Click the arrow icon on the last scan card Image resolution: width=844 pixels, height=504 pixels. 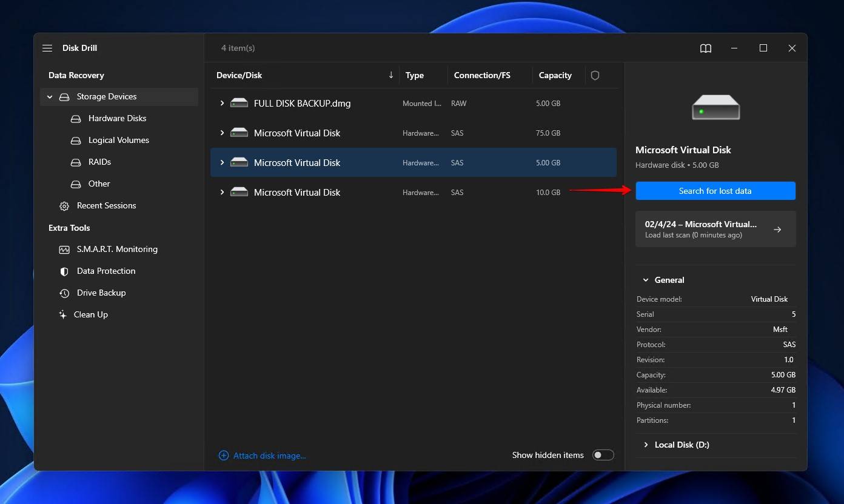(777, 230)
